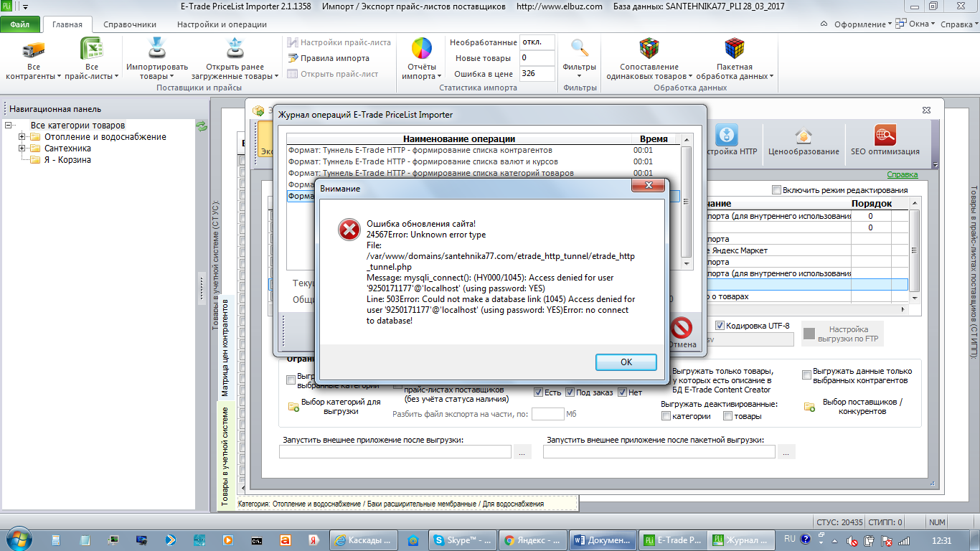Click the green Справка link
980x551 pixels.
(x=903, y=174)
